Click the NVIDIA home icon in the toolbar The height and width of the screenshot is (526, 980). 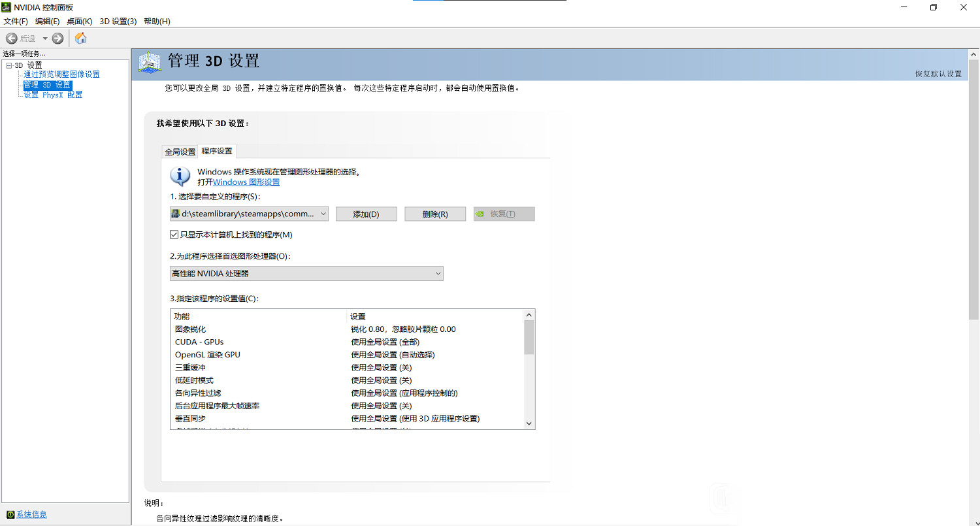coord(80,38)
